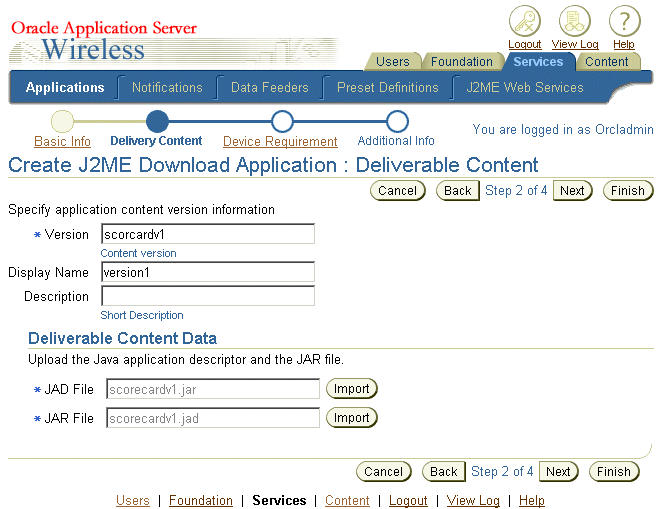Viewport: 663px width, 509px height.
Task: Click the Additional Info step label
Action: (396, 141)
